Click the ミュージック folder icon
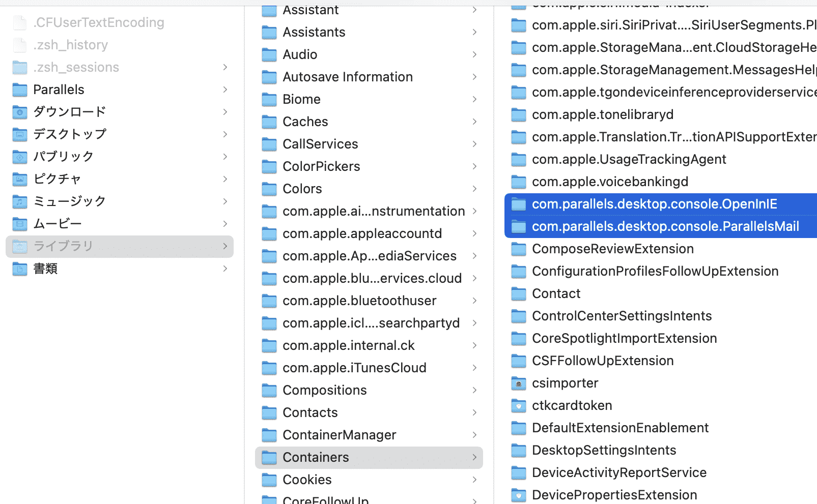The height and width of the screenshot is (504, 817). coord(19,201)
